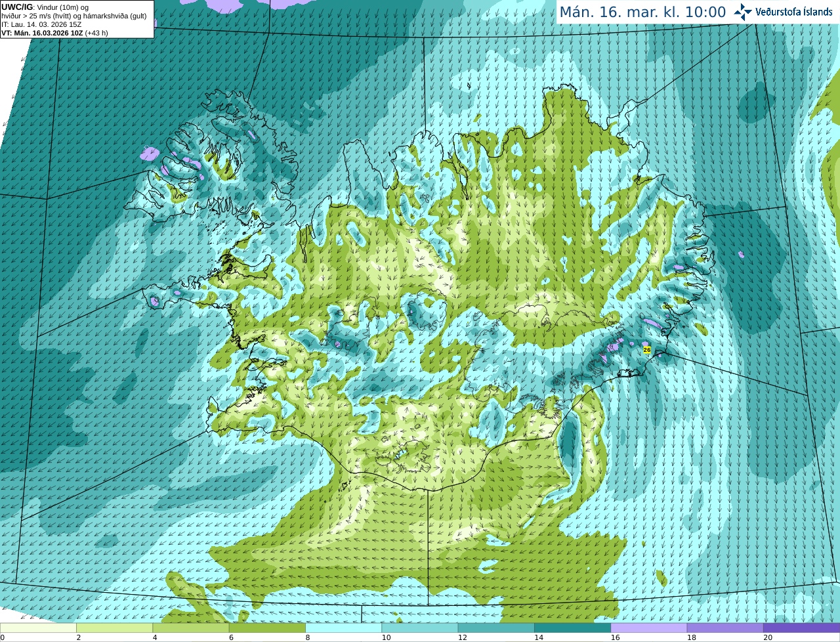Viewport: 840px width, 642px height.
Task: Click the VT: Mán. 16.03.2026 10Z line
Action: click(x=54, y=33)
